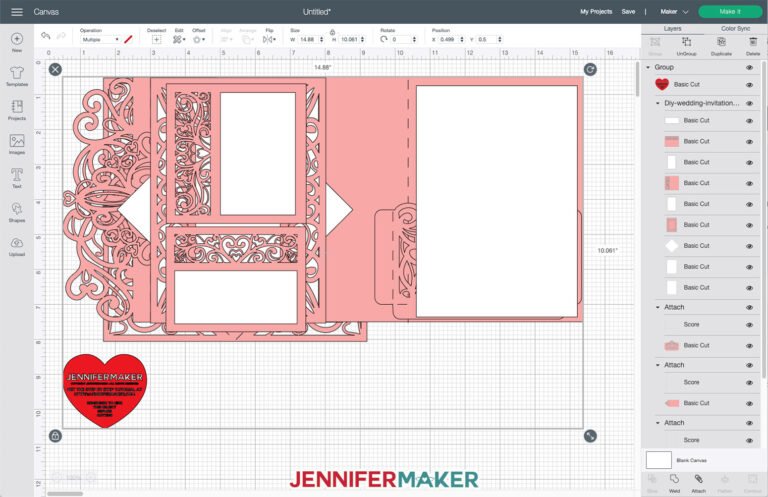Open the Offset tool
768x497 pixels.
tap(198, 39)
